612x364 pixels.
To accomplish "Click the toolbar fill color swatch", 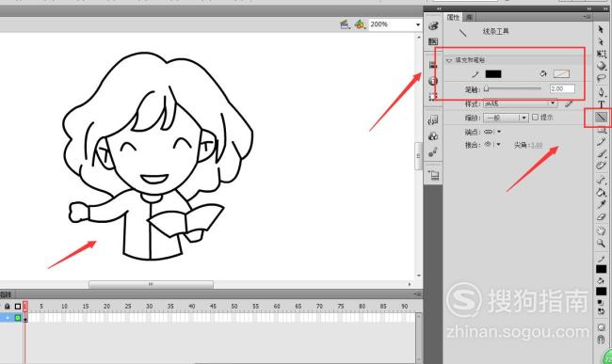I will point(601,292).
